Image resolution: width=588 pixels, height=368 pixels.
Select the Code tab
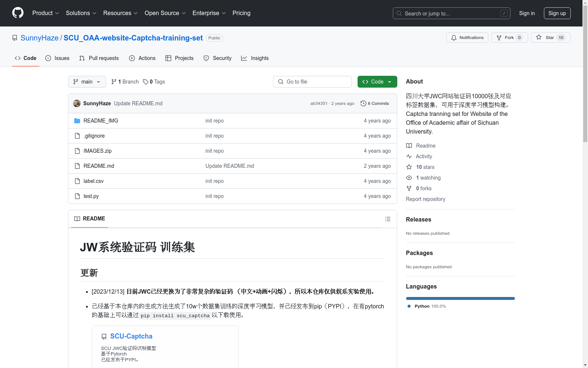pos(25,58)
